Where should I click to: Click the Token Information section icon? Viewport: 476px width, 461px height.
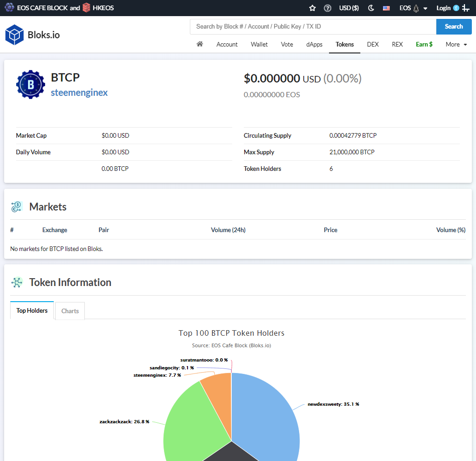(x=17, y=282)
